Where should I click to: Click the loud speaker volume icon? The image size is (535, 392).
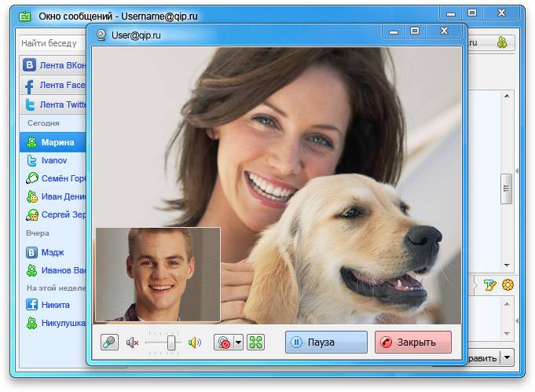(195, 343)
